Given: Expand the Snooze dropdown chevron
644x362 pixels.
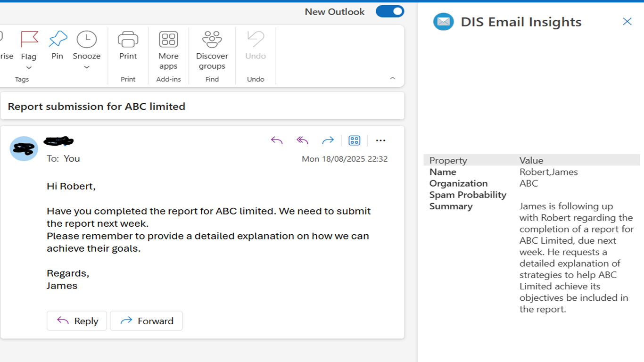Looking at the screenshot, I should click(87, 67).
